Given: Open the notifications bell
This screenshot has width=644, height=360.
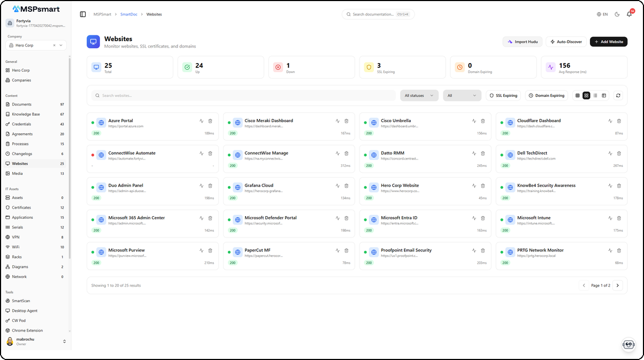Looking at the screenshot, I should [630, 14].
